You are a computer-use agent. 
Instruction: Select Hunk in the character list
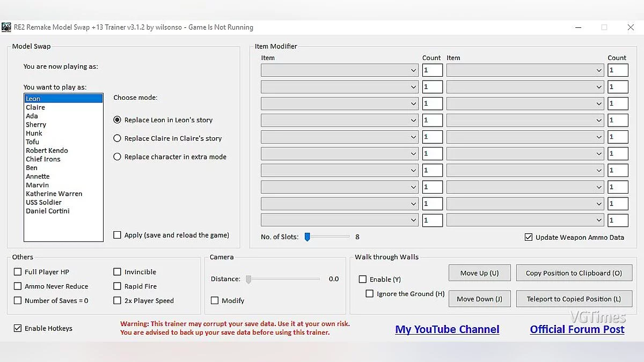pyautogui.click(x=34, y=133)
